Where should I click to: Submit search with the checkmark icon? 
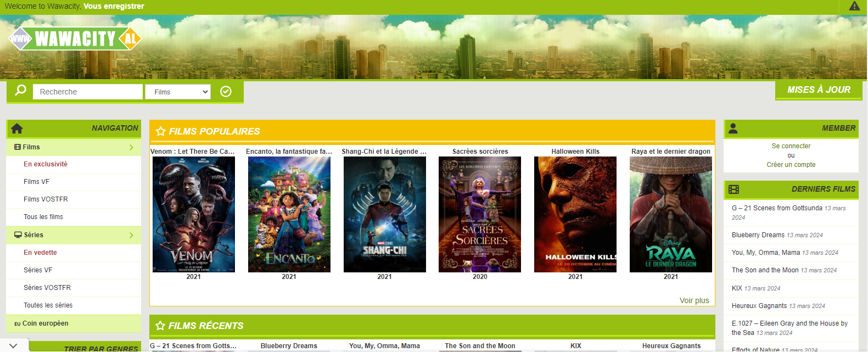226,91
